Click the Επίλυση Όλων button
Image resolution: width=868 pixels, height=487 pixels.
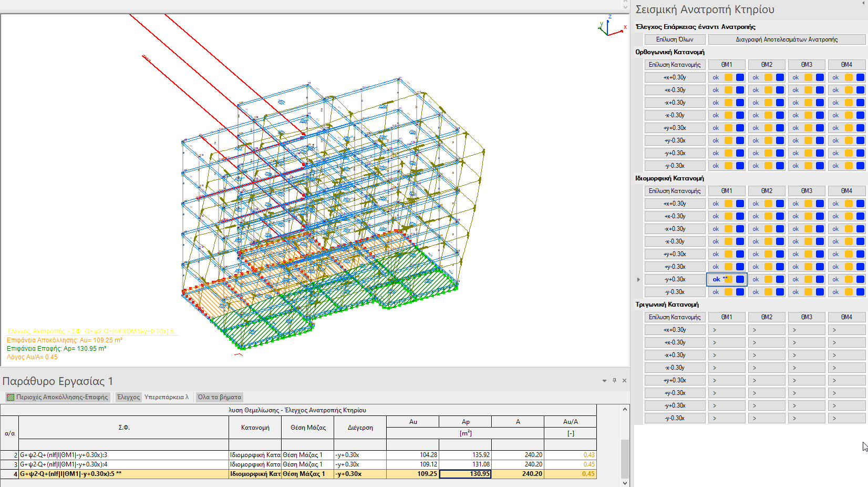pyautogui.click(x=675, y=39)
